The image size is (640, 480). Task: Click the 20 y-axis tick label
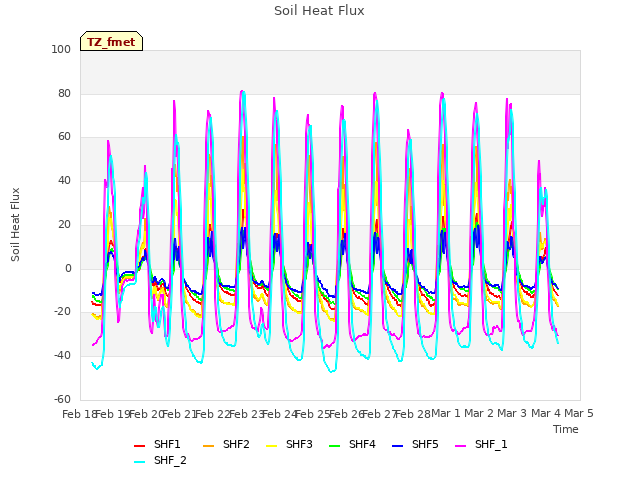64,224
